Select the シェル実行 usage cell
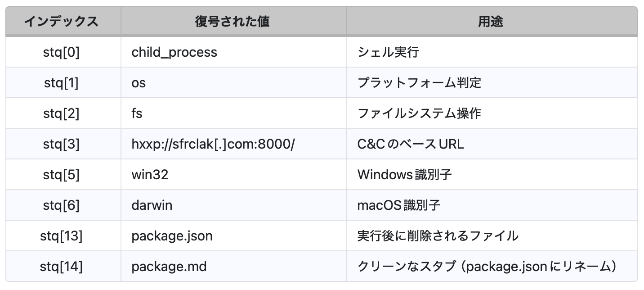 pos(388,52)
